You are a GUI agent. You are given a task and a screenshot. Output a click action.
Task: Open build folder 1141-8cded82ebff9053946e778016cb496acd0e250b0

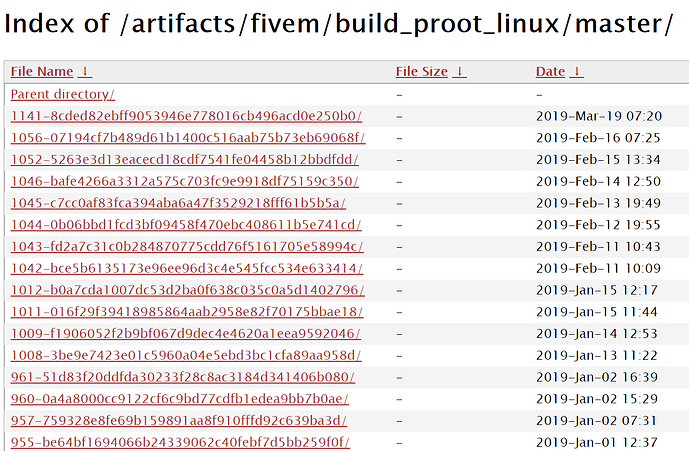click(186, 116)
